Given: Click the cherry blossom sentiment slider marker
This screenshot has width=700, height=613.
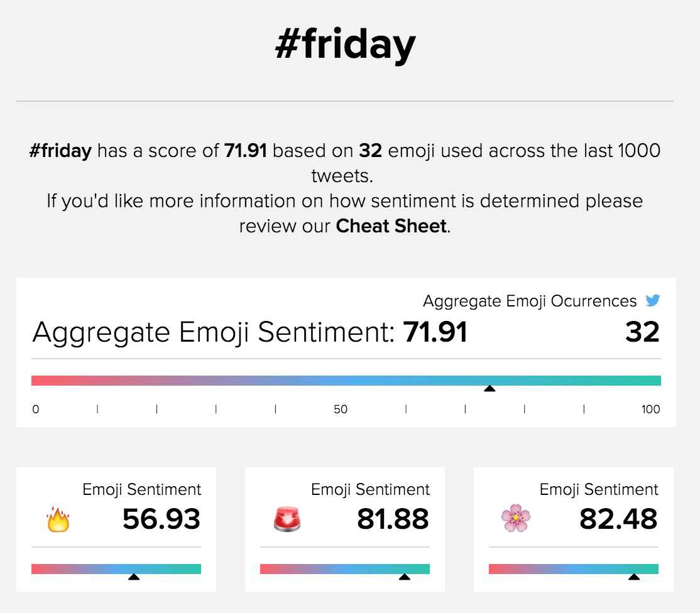Looking at the screenshot, I should tap(634, 577).
